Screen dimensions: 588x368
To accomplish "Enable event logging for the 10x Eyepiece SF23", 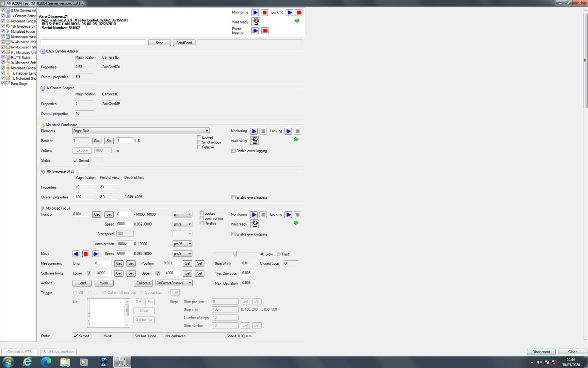I will pos(233,197).
